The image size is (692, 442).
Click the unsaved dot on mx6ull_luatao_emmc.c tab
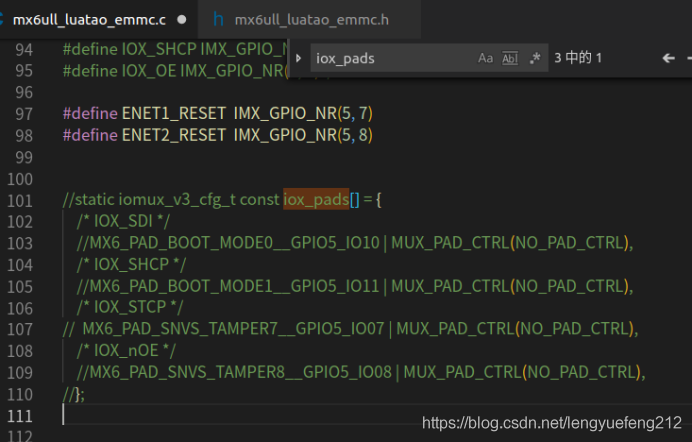click(x=181, y=19)
